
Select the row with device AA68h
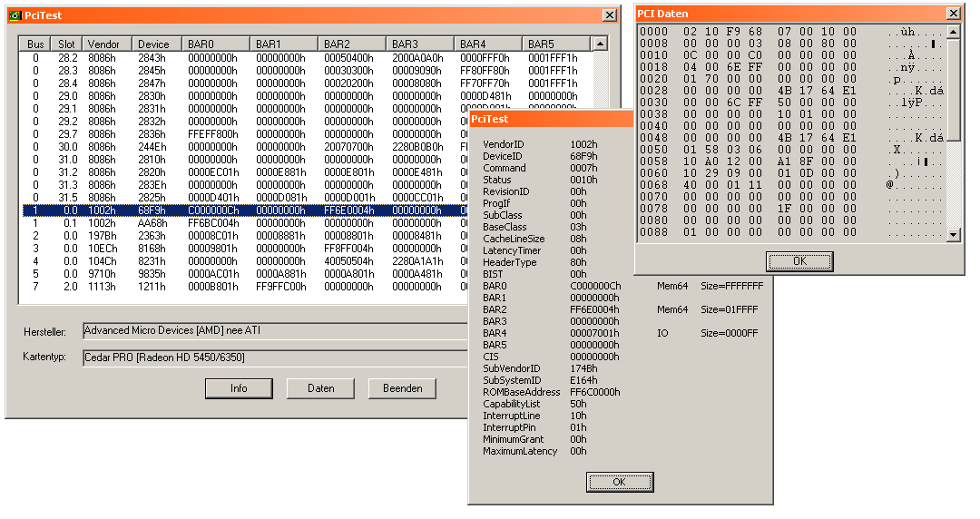point(245,223)
